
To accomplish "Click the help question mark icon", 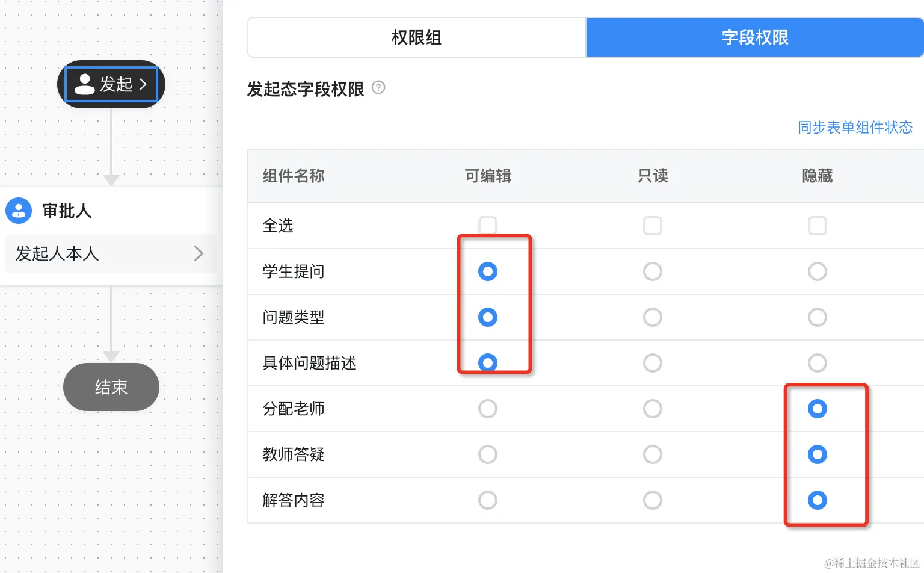I will point(378,88).
